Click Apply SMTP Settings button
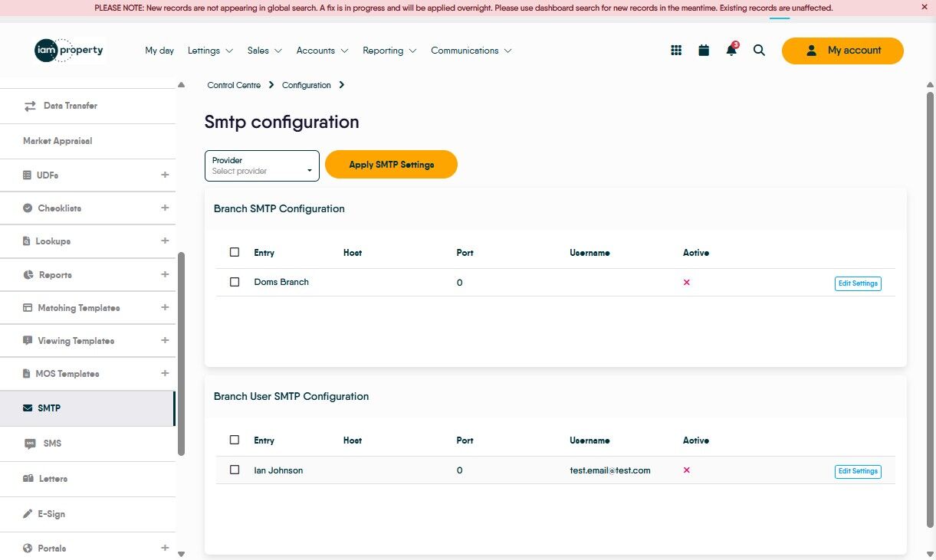 (391, 165)
